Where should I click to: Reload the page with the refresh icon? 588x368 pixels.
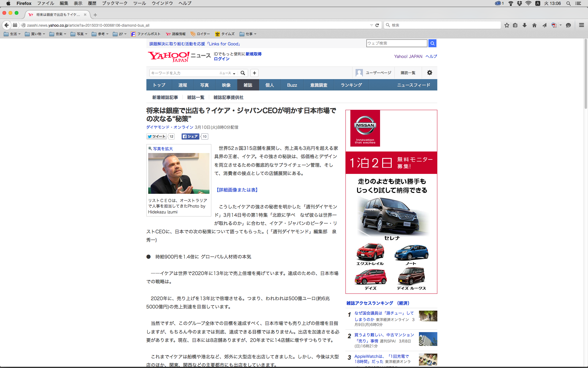377,25
